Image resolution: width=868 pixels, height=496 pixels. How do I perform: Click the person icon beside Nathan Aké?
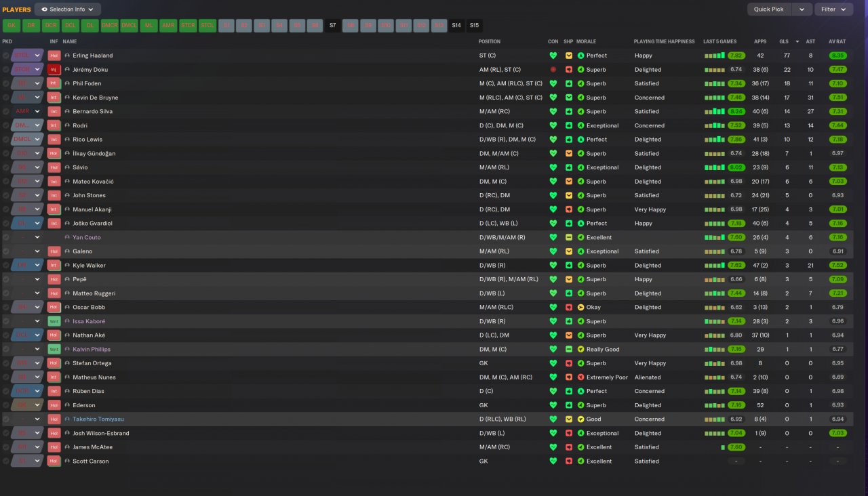pos(67,335)
